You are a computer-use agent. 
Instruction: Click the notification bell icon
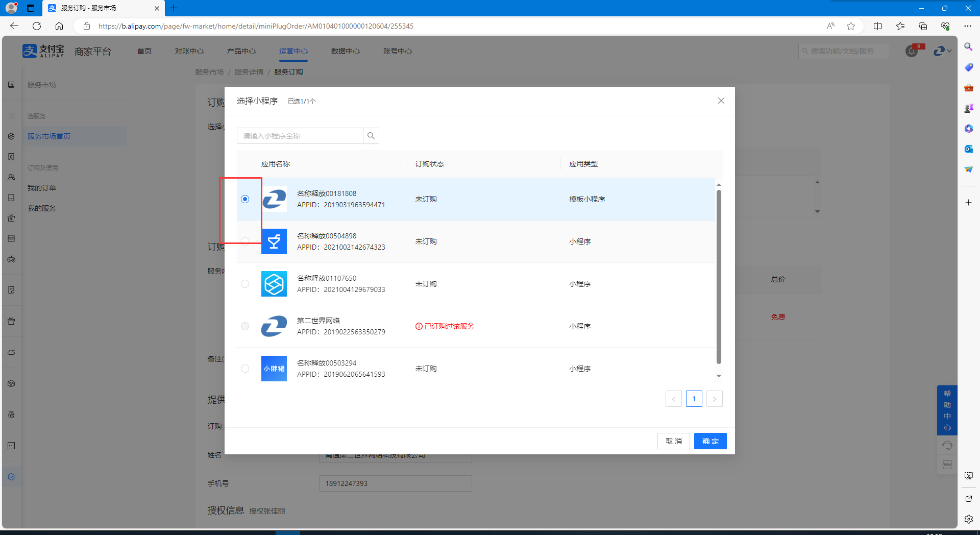(x=912, y=51)
